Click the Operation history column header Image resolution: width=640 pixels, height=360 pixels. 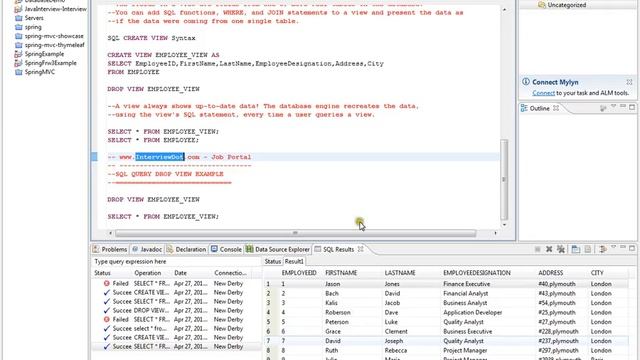147,273
